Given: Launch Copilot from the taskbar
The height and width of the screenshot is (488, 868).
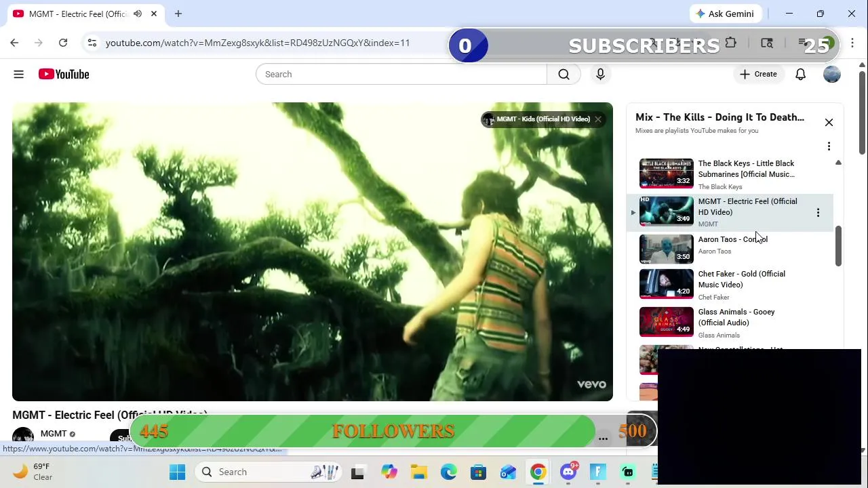Looking at the screenshot, I should (x=389, y=472).
